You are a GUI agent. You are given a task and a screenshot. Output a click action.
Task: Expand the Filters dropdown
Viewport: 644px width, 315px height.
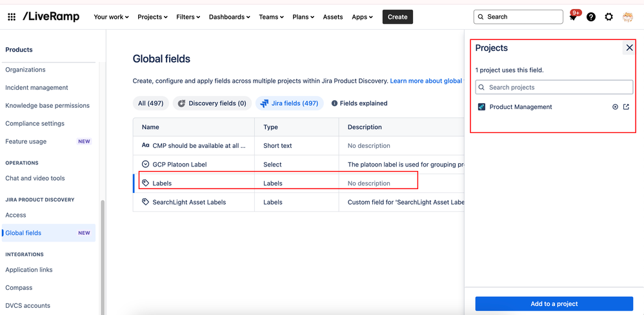188,17
